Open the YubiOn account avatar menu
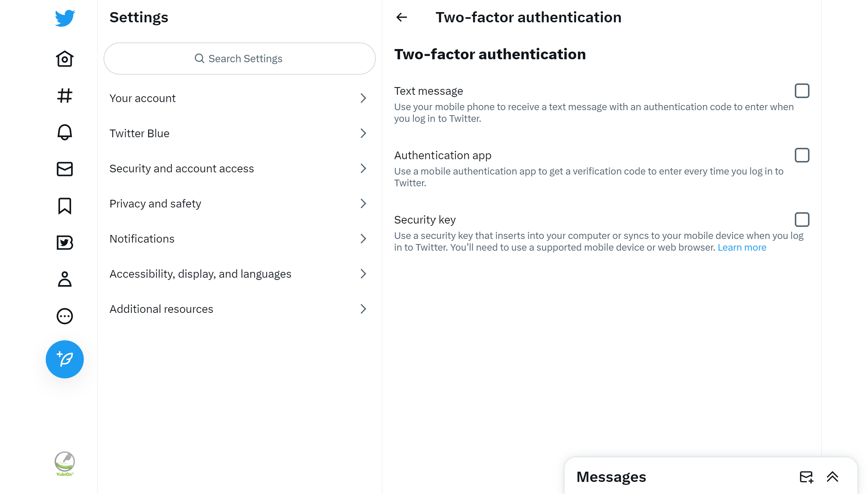Image resolution: width=868 pixels, height=494 pixels. click(x=65, y=463)
